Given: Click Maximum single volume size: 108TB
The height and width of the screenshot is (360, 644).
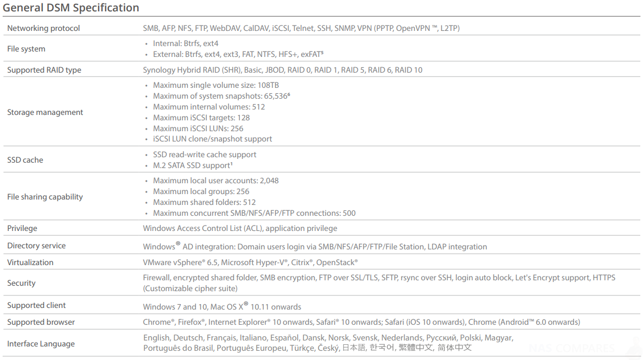Looking at the screenshot, I should pyautogui.click(x=216, y=85).
